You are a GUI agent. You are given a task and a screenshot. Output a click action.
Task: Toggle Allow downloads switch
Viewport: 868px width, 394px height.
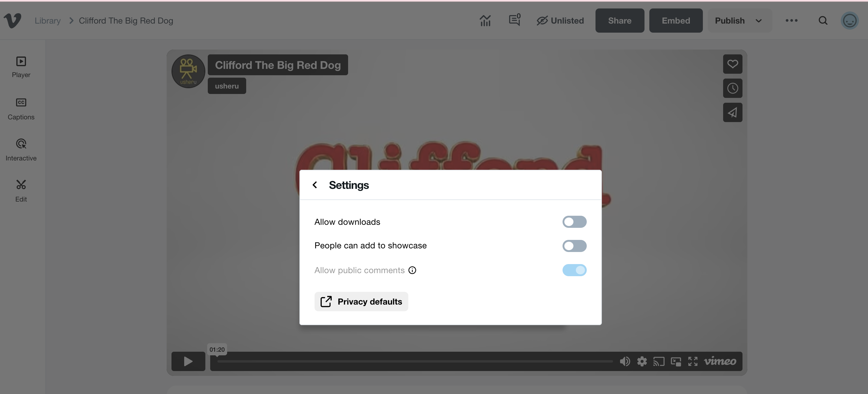[x=574, y=222]
